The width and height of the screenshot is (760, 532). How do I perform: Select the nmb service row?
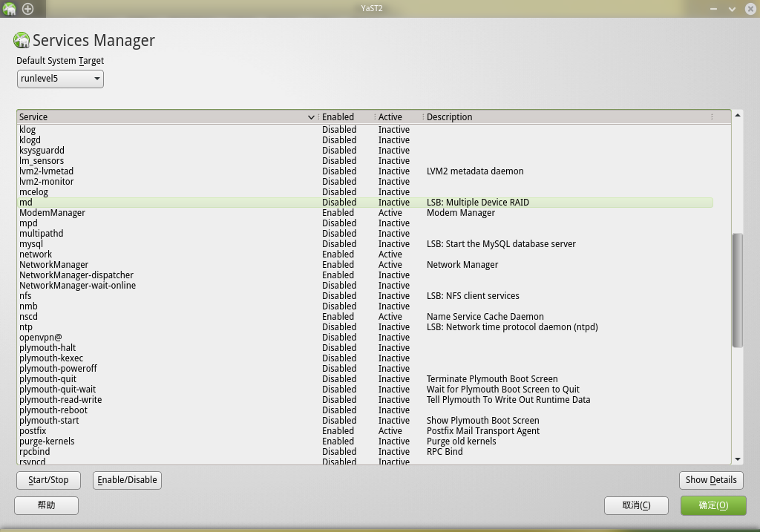click(365, 306)
